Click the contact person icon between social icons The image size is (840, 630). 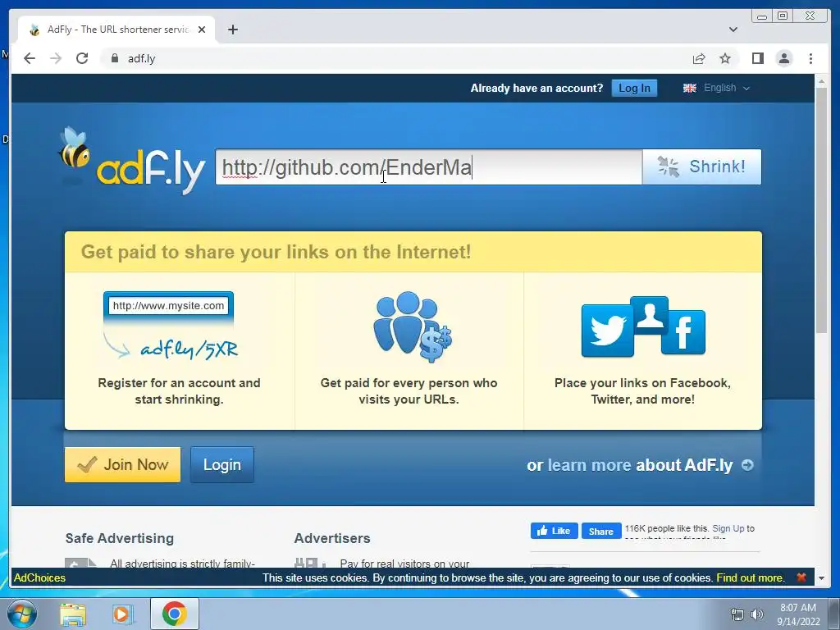point(650,315)
